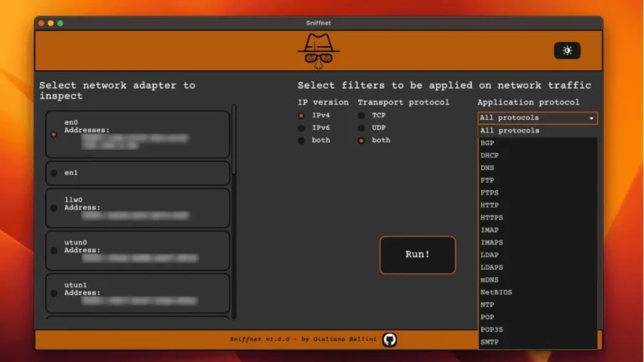The image size is (644, 362).
Task: Pick mDNS from the protocol list
Action: click(x=538, y=280)
